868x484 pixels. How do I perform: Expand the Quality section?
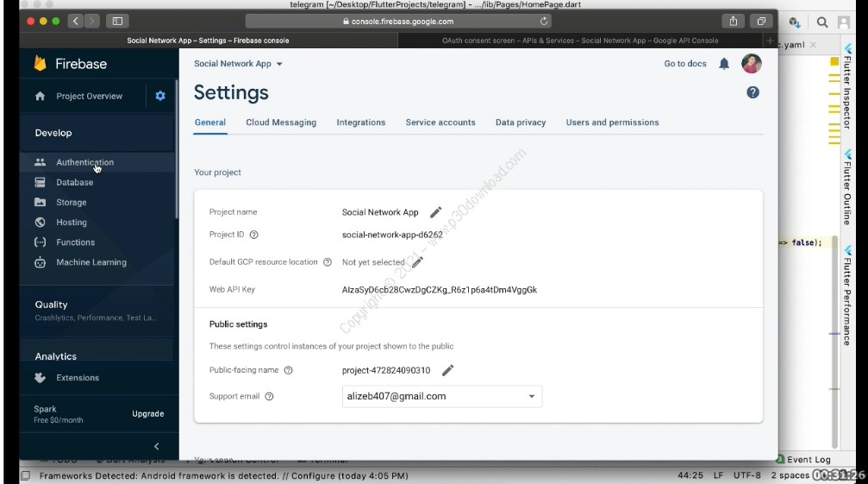pyautogui.click(x=97, y=311)
